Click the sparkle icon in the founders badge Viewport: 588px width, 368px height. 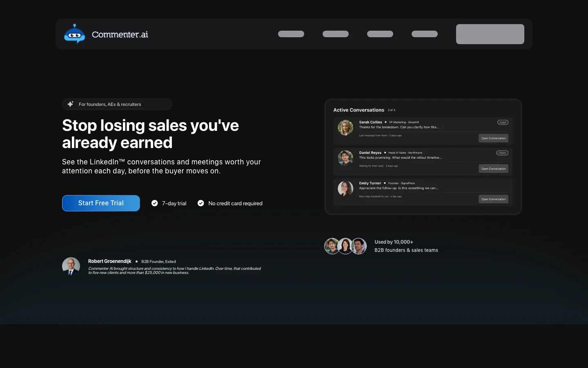tap(70, 104)
